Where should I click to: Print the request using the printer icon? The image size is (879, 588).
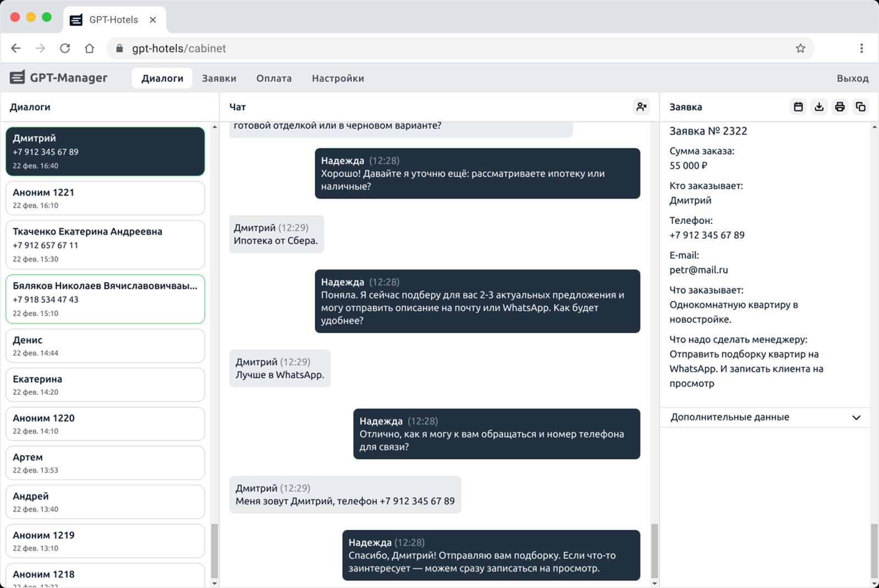tap(839, 107)
